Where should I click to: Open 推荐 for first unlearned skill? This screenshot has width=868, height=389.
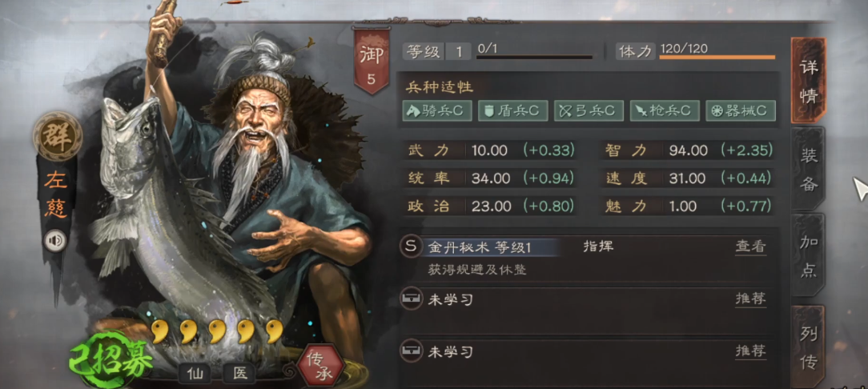[x=750, y=299]
